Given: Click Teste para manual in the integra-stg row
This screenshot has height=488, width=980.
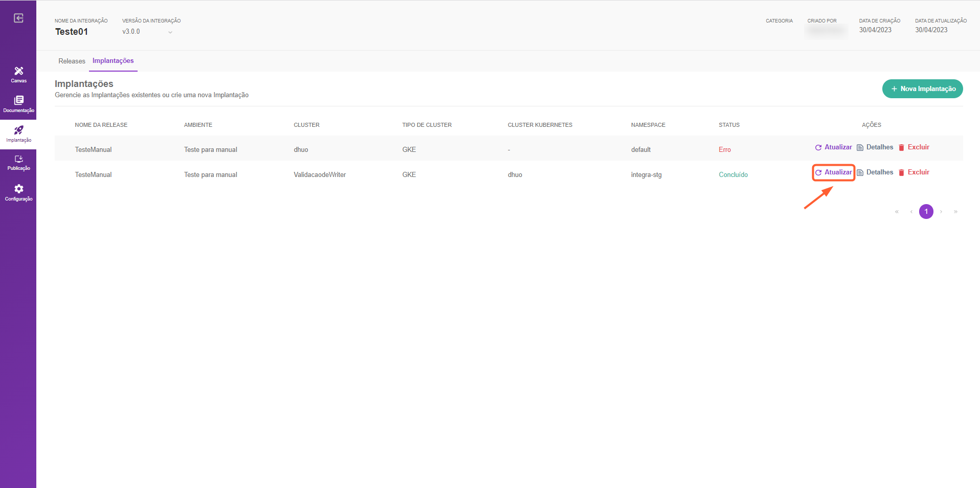Looking at the screenshot, I should click(210, 175).
